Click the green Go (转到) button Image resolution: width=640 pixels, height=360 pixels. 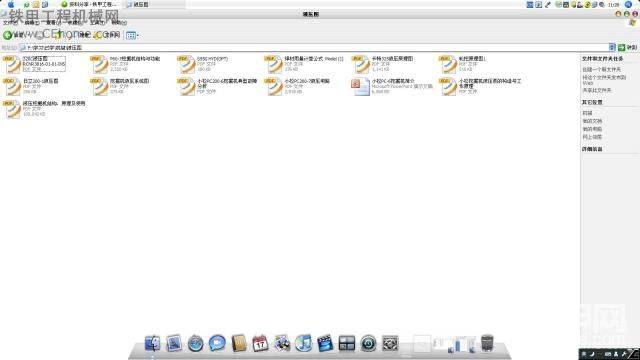627,48
